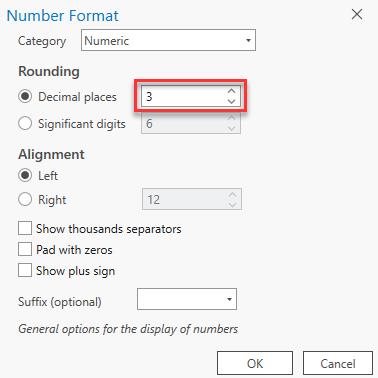The height and width of the screenshot is (378, 378).
Task: Click the Significant digits value field
Action: [183, 123]
